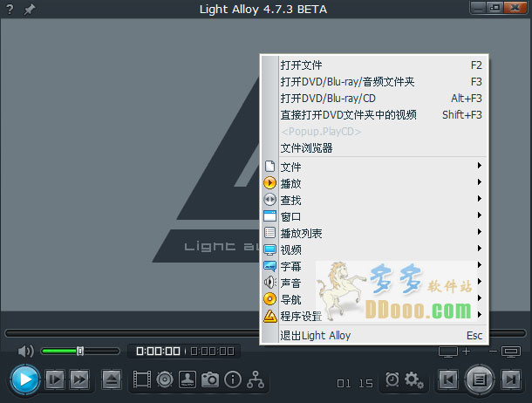
Task: Open the 程序设置 submenu
Action: [x=374, y=316]
